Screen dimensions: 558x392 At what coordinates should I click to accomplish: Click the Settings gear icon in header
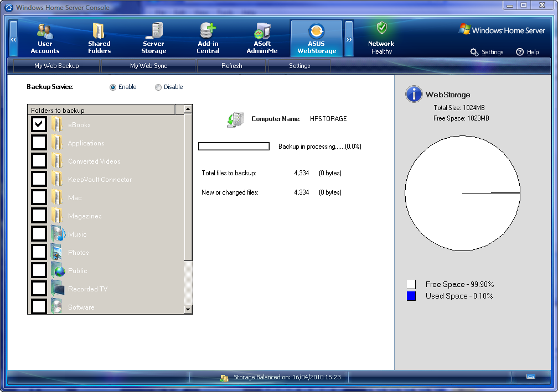(x=474, y=52)
